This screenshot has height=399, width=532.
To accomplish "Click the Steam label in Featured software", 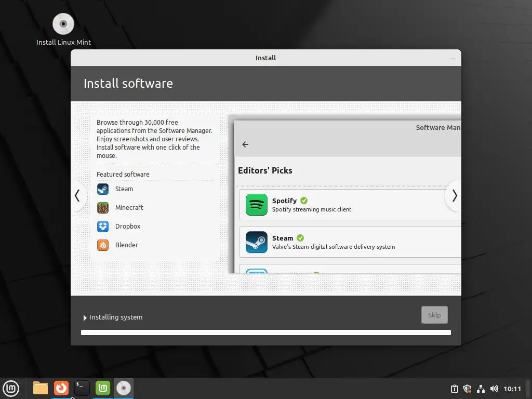I will (124, 189).
